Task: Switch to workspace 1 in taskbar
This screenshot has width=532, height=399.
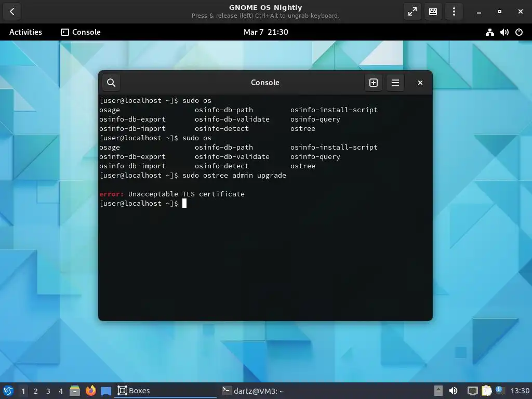Action: coord(23,391)
